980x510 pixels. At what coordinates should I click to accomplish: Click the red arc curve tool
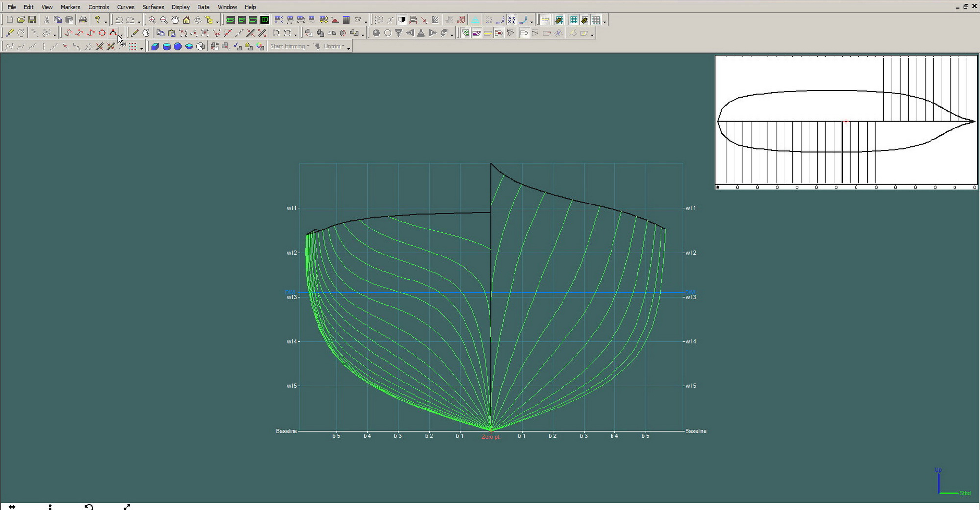pyautogui.click(x=113, y=33)
